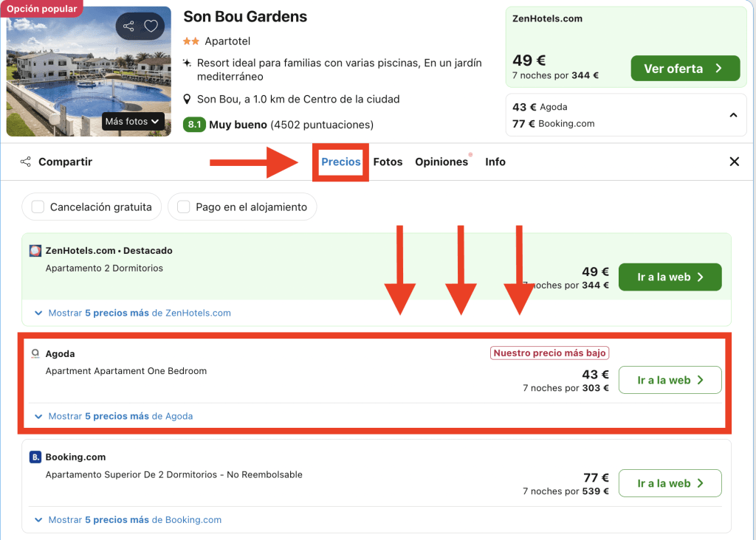Collapse the Agoda and Booking price list chevron
The image size is (756, 540).
click(x=733, y=115)
